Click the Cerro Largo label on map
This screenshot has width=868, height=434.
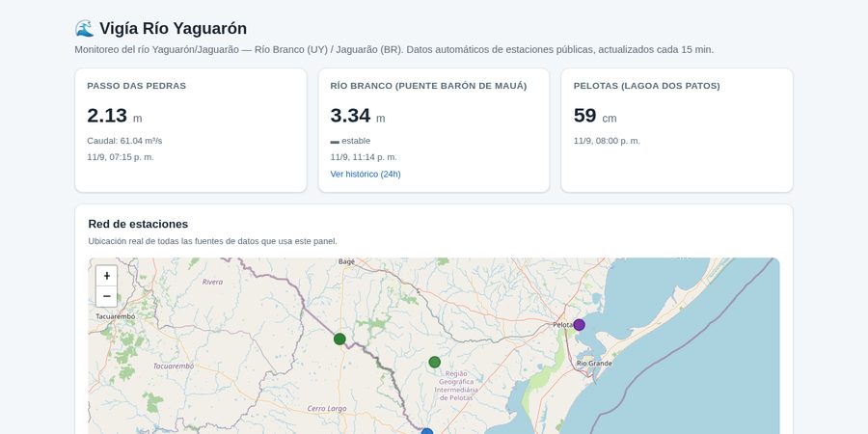(x=327, y=409)
